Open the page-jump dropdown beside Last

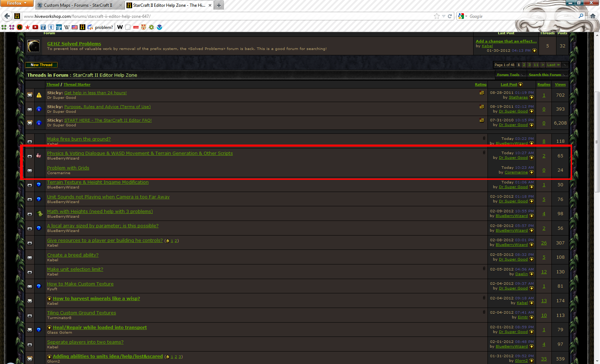coord(565,65)
